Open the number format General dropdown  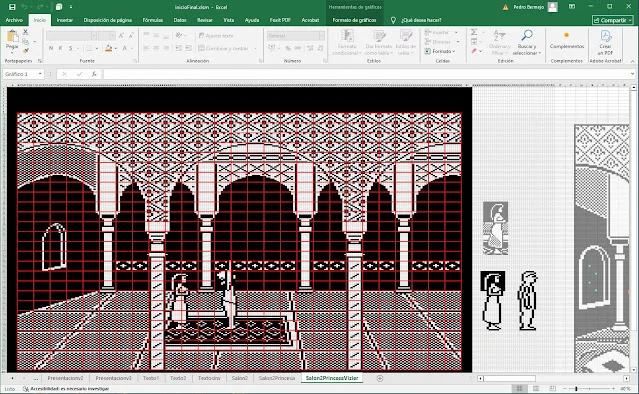pyautogui.click(x=322, y=36)
